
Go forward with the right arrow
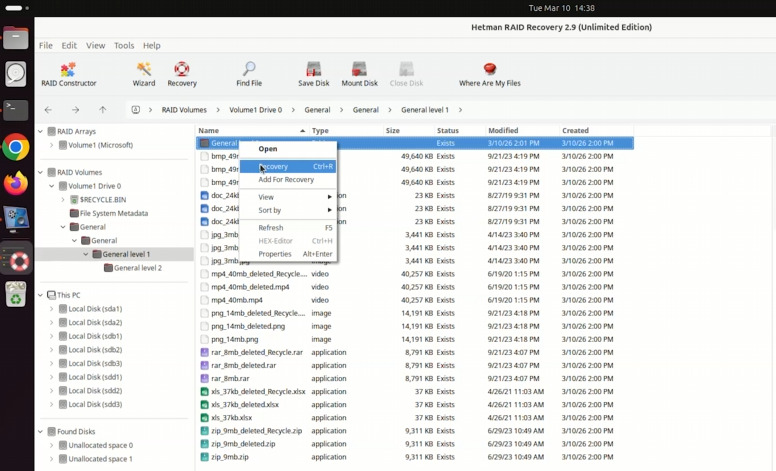(x=75, y=110)
